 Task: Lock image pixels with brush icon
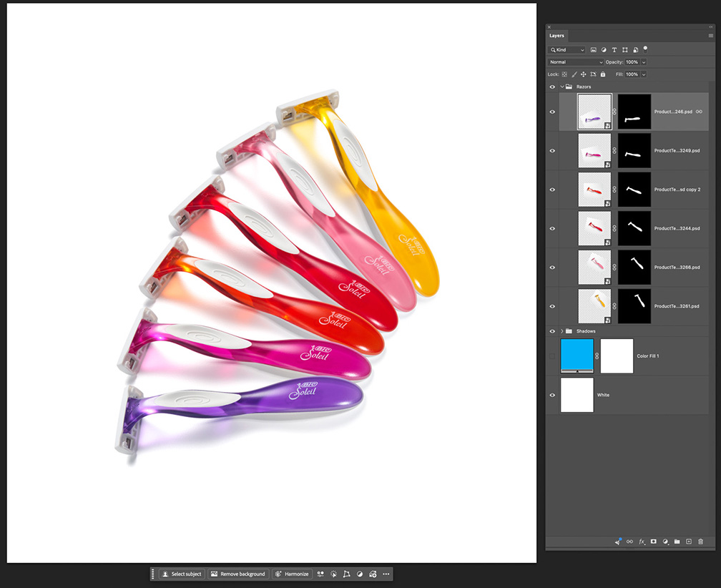[x=574, y=74]
